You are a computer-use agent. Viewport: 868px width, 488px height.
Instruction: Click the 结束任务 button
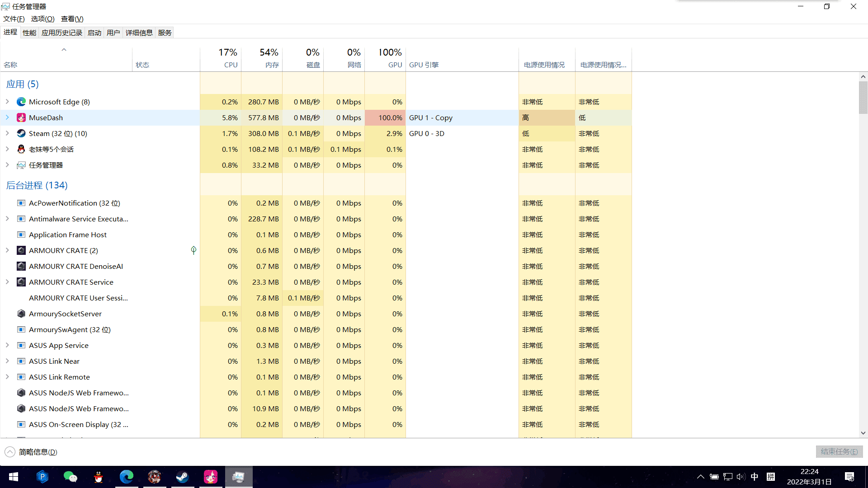point(839,451)
